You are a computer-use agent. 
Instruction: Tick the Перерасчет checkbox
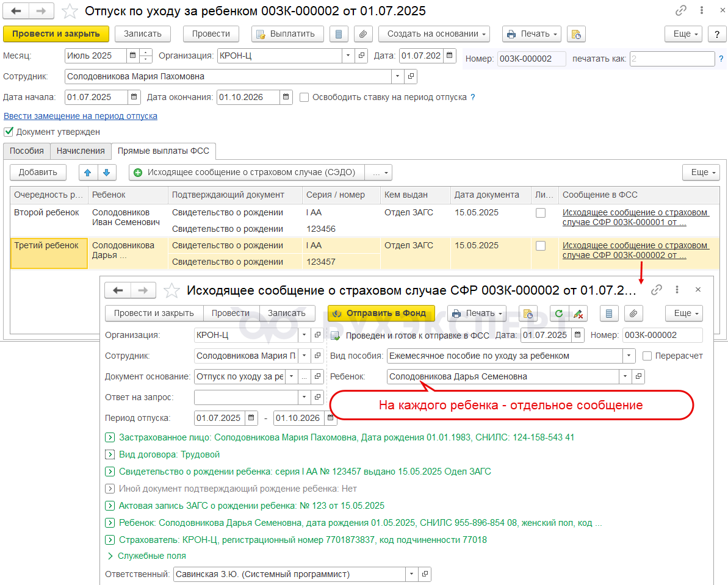(x=647, y=356)
